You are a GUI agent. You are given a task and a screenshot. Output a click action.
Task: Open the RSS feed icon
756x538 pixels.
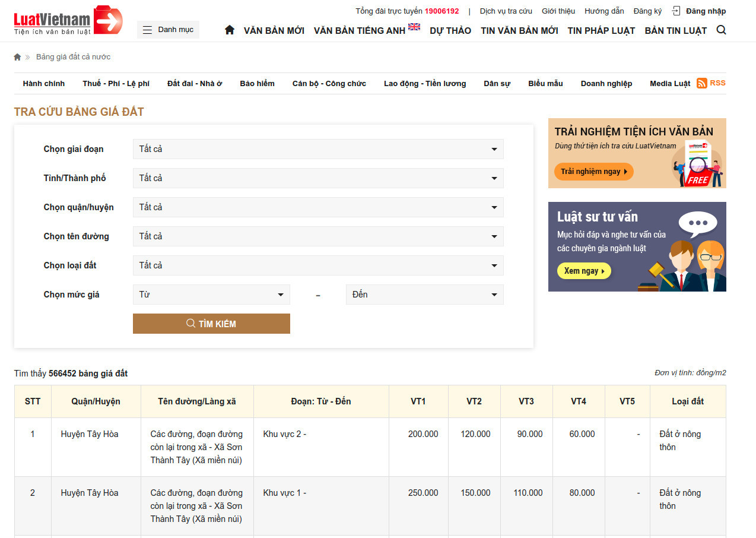[701, 83]
